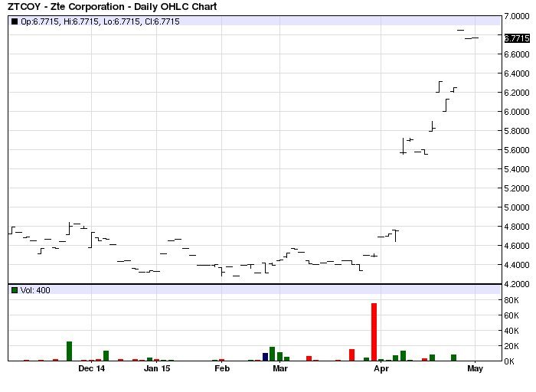This screenshot has width=536, height=392.
Task: Click the 0K volume axis label
Action: [509, 361]
